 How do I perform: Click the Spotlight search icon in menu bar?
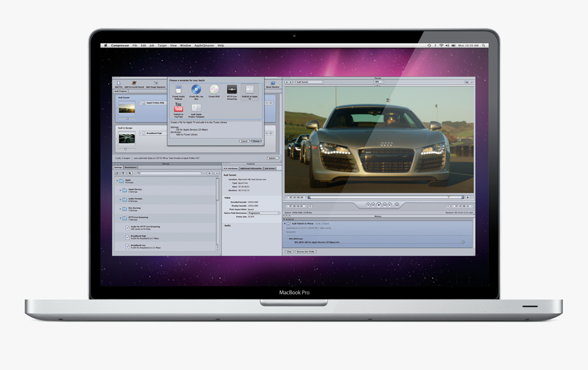point(484,45)
